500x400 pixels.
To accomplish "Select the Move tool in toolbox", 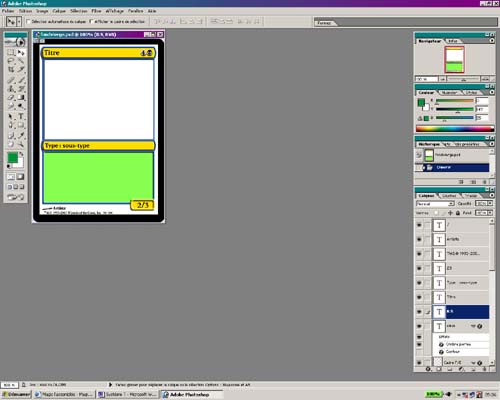I will coord(21,52).
